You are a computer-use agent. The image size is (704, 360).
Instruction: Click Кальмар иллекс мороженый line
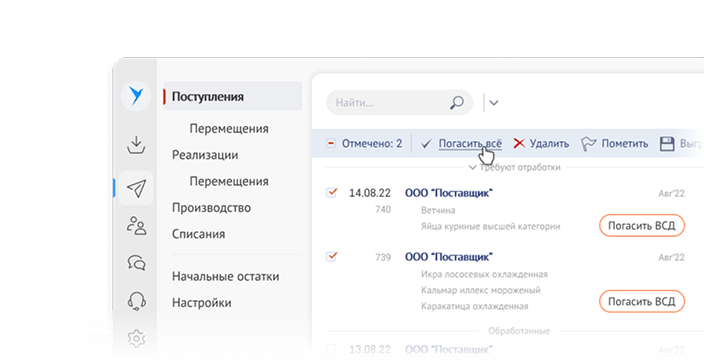(480, 290)
